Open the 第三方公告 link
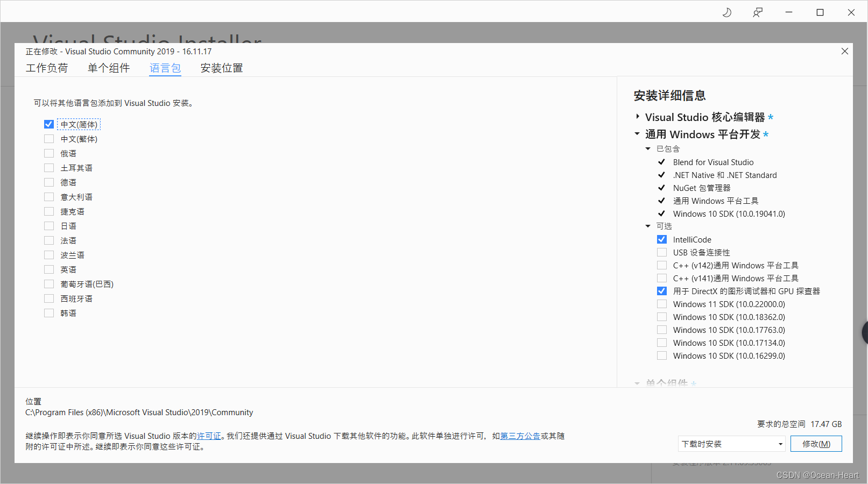This screenshot has width=868, height=484. click(x=520, y=436)
